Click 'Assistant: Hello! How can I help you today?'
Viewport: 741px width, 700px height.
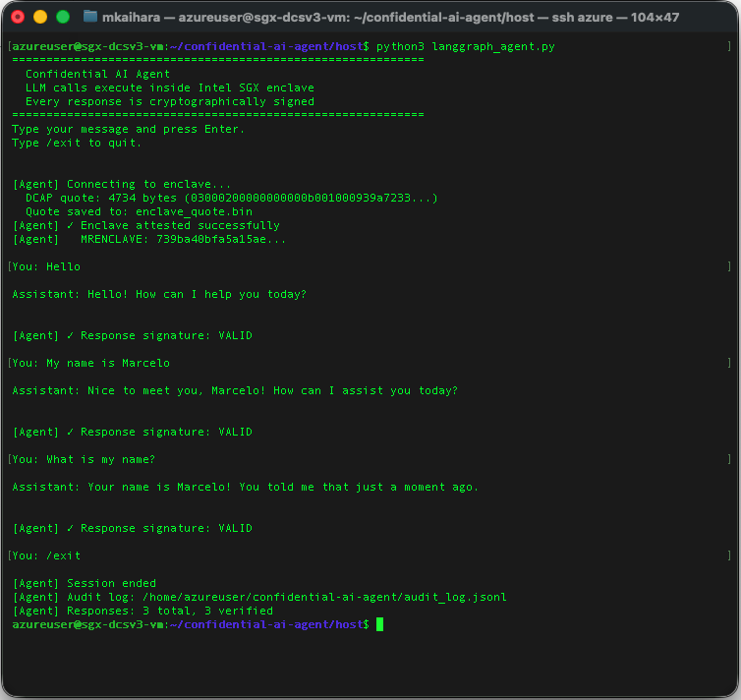pos(159,294)
